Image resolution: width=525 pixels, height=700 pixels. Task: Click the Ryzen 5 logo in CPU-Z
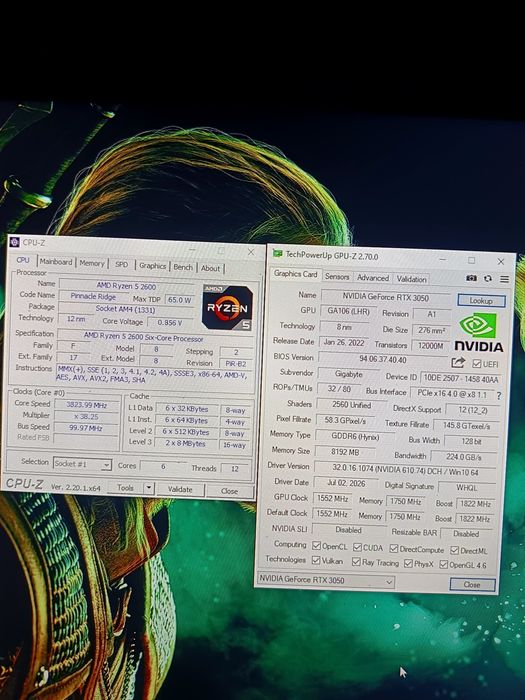pos(227,308)
